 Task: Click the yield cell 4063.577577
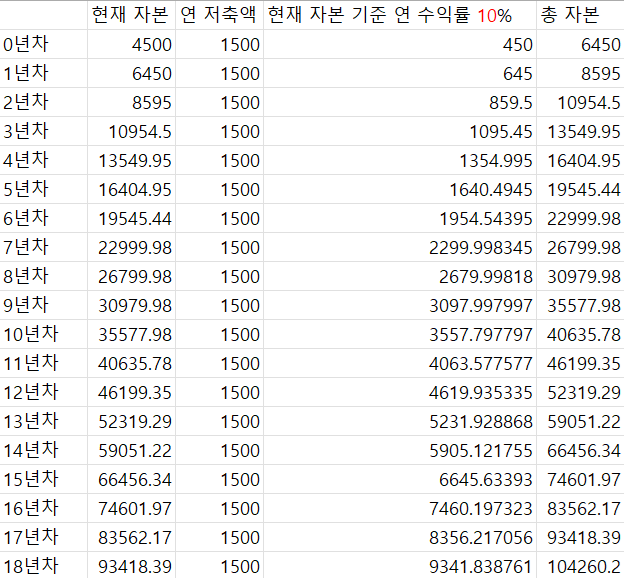tap(400, 364)
